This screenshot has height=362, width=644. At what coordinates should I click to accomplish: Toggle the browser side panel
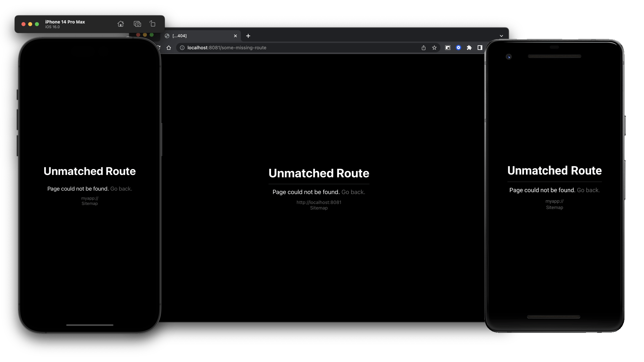[480, 48]
